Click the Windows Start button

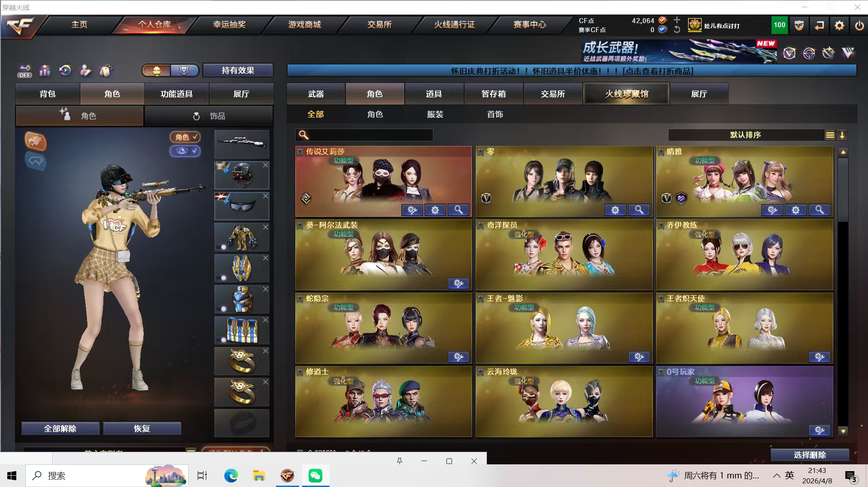12,475
